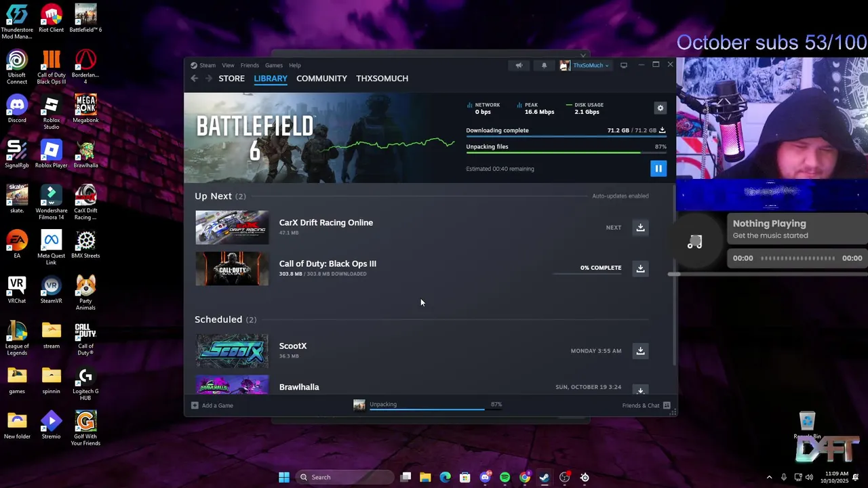Open CarX Drift Racing Online title link
Viewport: 868px width, 488px height.
pos(326,223)
